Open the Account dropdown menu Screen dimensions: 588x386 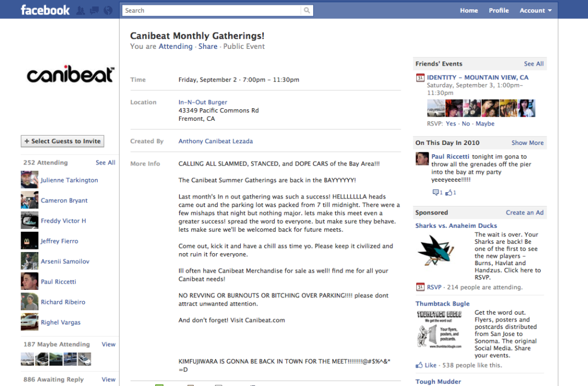coord(535,10)
